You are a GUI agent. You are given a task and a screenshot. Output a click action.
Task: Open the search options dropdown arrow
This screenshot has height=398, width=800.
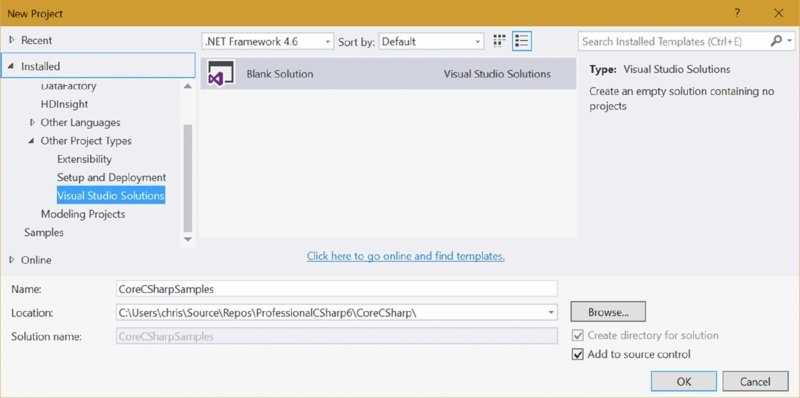tap(789, 41)
